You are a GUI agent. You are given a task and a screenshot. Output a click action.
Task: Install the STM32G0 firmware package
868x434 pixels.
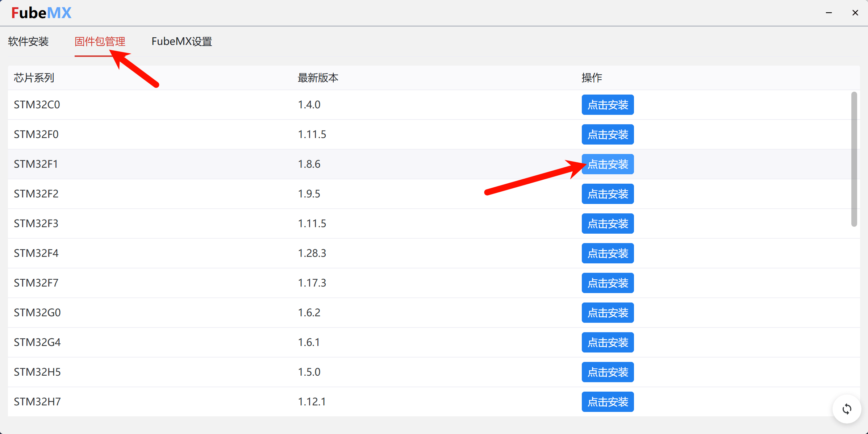tap(608, 313)
